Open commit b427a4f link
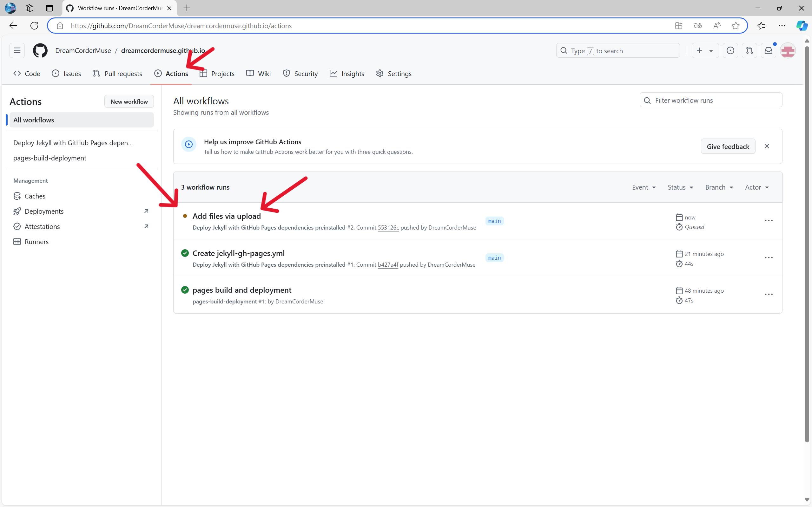 point(388,264)
